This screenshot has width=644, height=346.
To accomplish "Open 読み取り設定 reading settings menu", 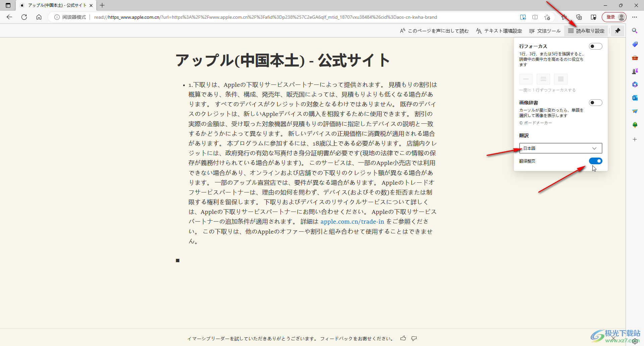I will click(x=586, y=31).
